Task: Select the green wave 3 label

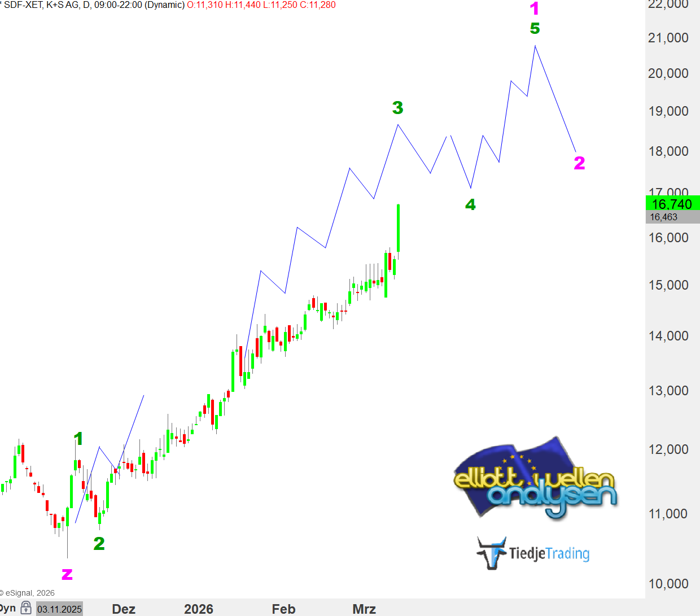Action: 397,107
